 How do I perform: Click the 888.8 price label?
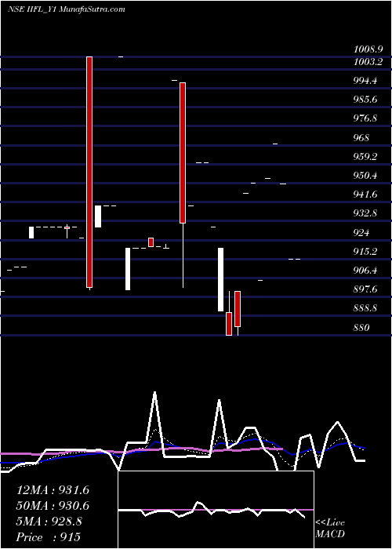(x=366, y=308)
